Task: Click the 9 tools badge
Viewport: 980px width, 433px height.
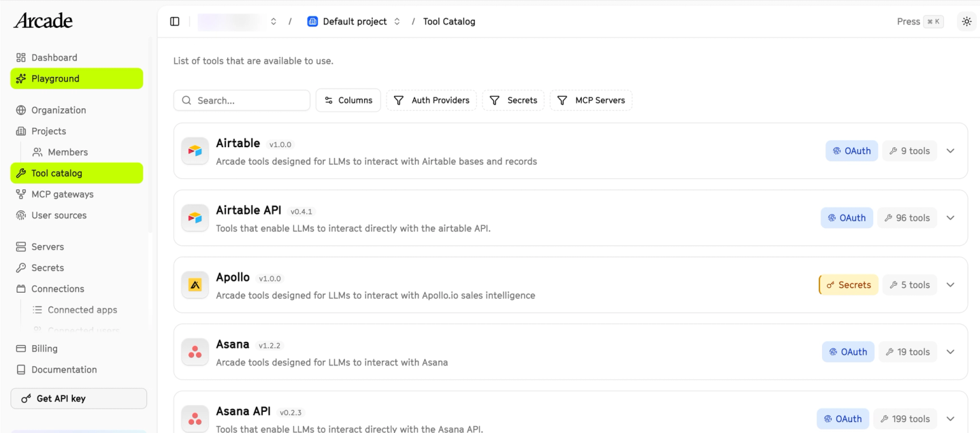Action: point(910,151)
